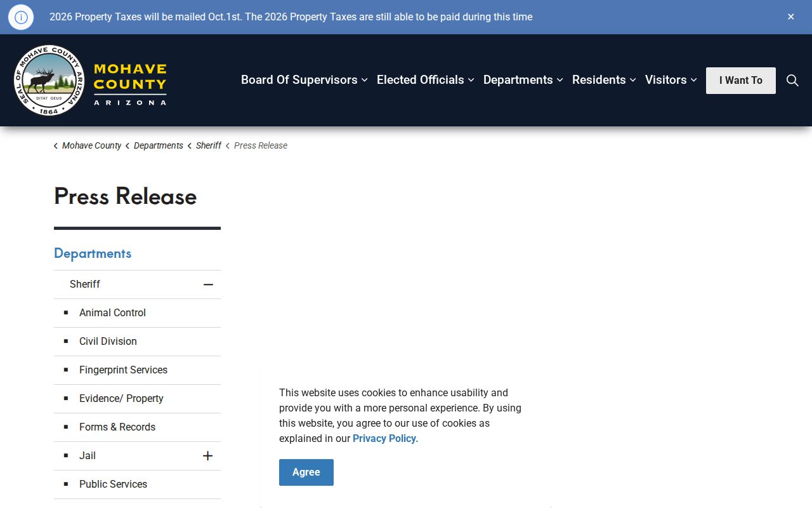Go to the Departments breadcrumb link
The width and height of the screenshot is (812, 508).
(x=159, y=145)
